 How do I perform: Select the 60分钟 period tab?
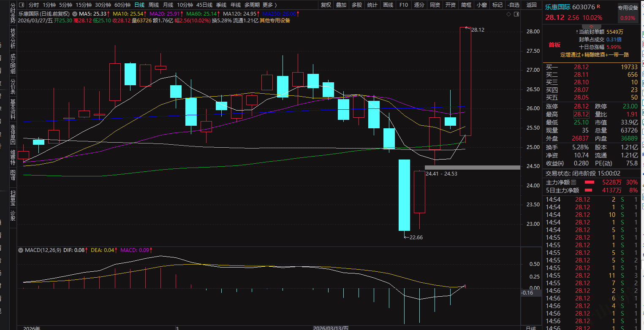122,5
